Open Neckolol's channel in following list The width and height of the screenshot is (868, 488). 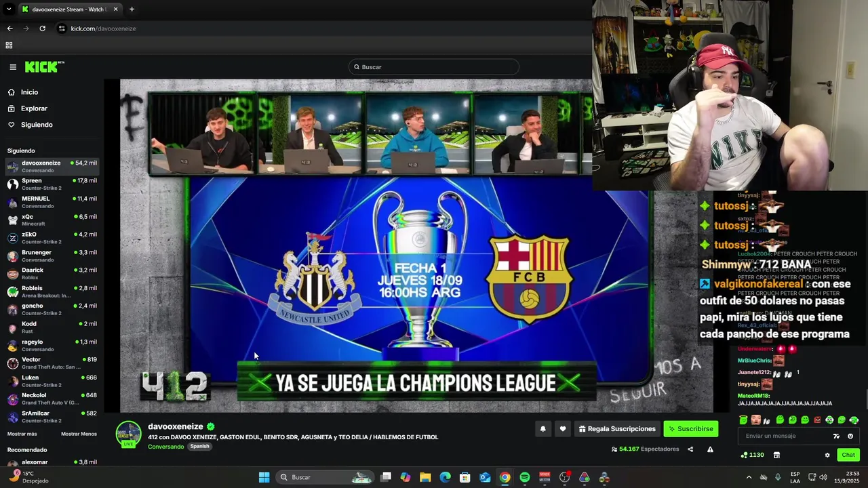[x=52, y=399]
